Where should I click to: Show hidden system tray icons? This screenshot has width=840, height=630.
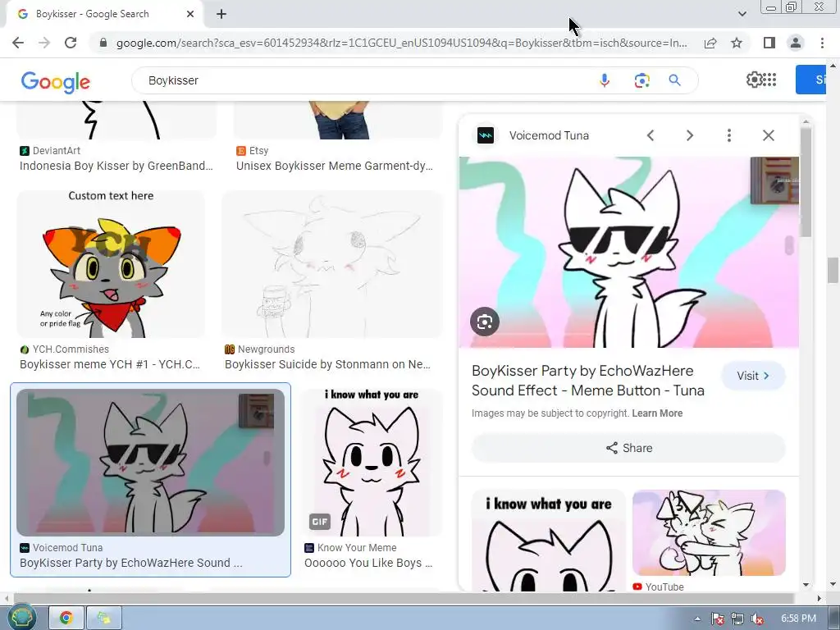point(697,619)
